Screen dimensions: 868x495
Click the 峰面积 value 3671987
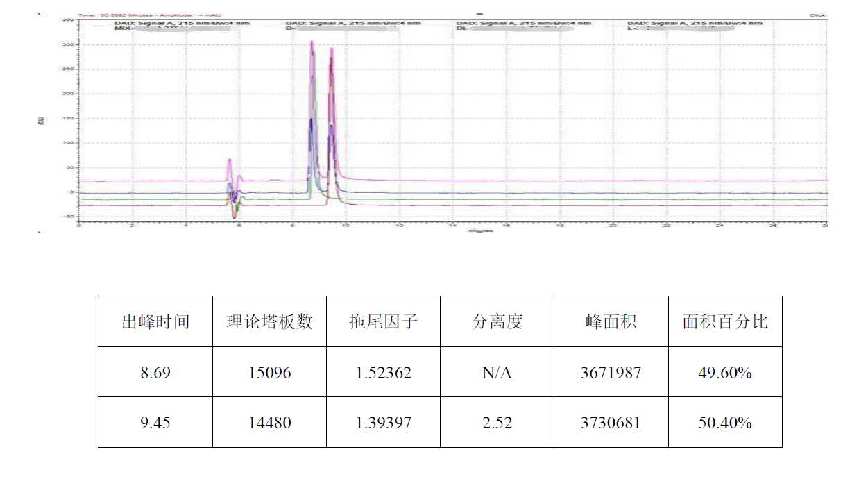click(611, 373)
